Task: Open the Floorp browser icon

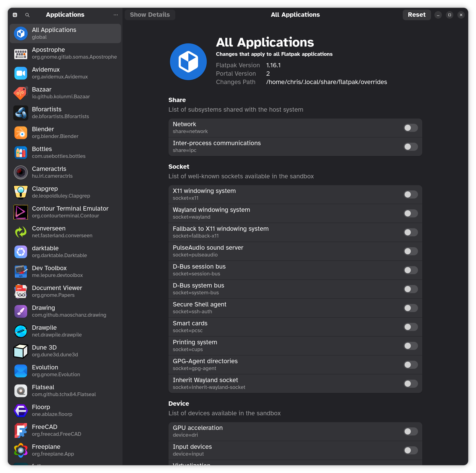Action: 20,411
